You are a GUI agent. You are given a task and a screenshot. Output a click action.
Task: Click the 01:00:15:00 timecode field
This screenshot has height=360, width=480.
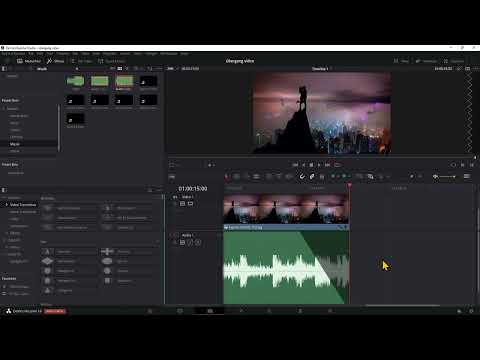193,189
